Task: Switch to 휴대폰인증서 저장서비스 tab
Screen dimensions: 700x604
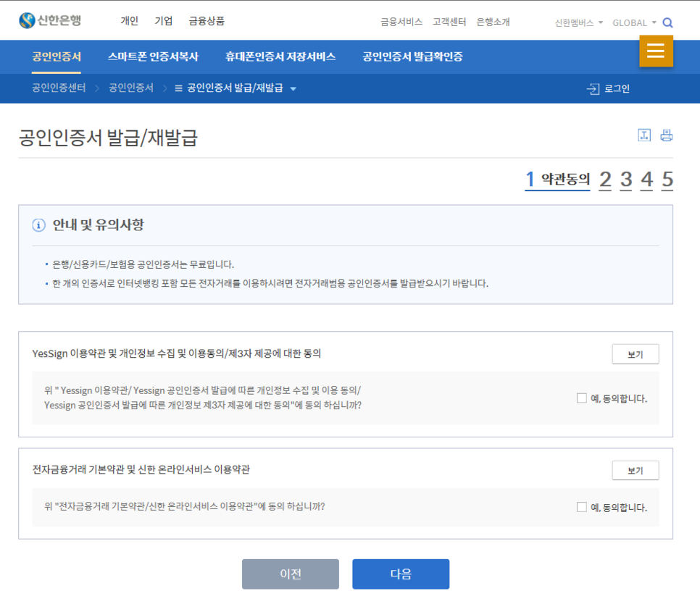Action: [x=280, y=56]
